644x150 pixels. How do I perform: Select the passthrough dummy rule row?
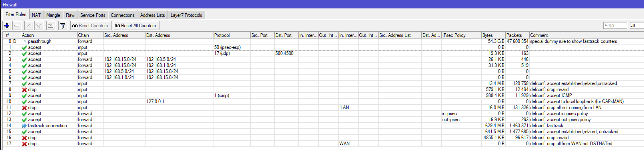pyautogui.click(x=322, y=41)
